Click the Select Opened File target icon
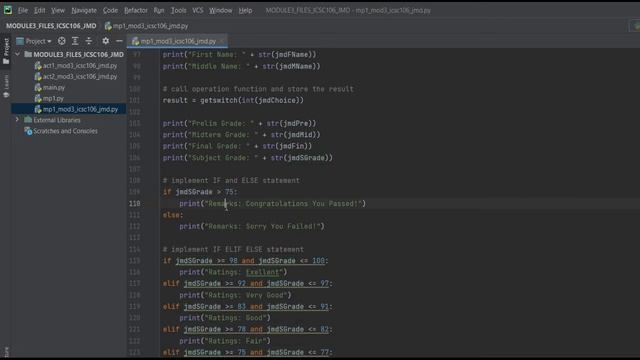 pyautogui.click(x=62, y=41)
